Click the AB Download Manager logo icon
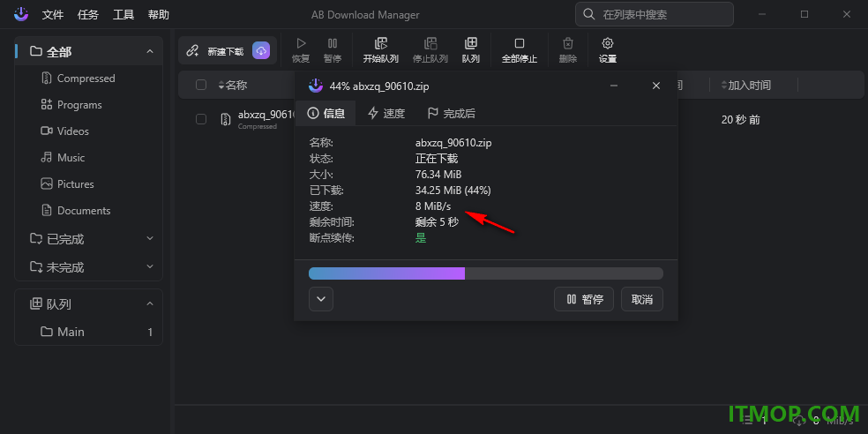Screen dimensions: 868x434 [21, 14]
